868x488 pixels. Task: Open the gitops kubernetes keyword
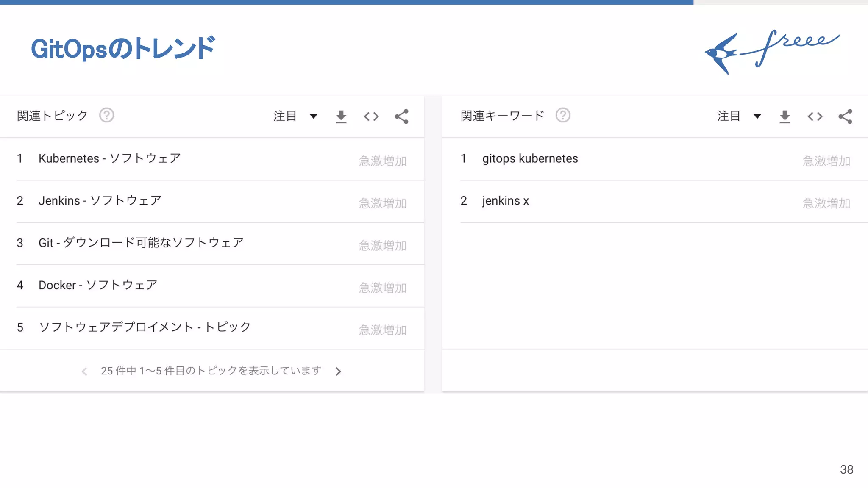(x=530, y=158)
